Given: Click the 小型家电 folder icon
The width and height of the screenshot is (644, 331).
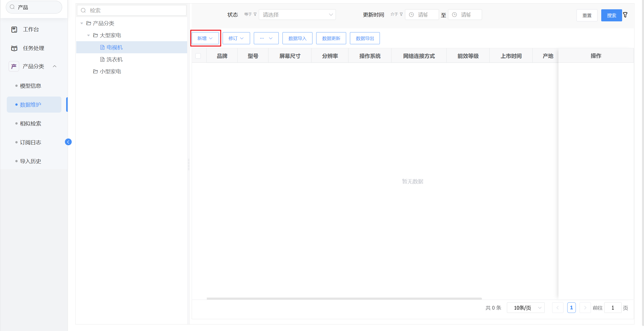Looking at the screenshot, I should click(x=95, y=71).
